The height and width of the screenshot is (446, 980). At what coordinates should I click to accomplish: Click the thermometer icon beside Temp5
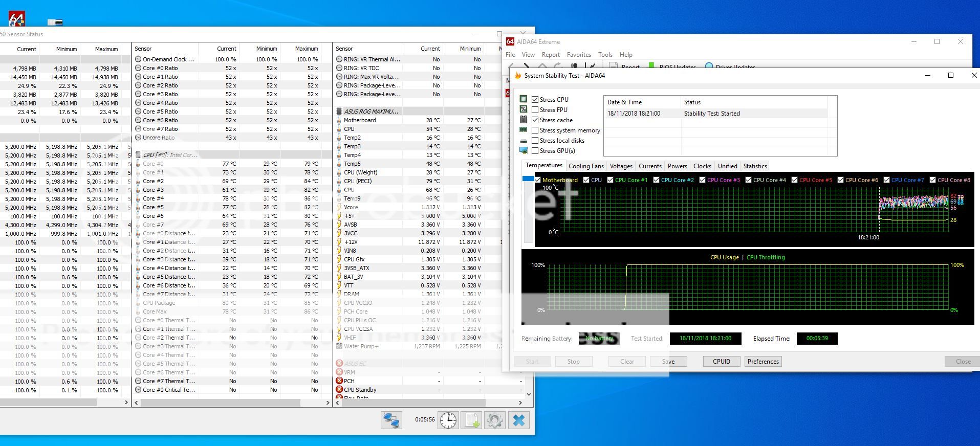(339, 164)
